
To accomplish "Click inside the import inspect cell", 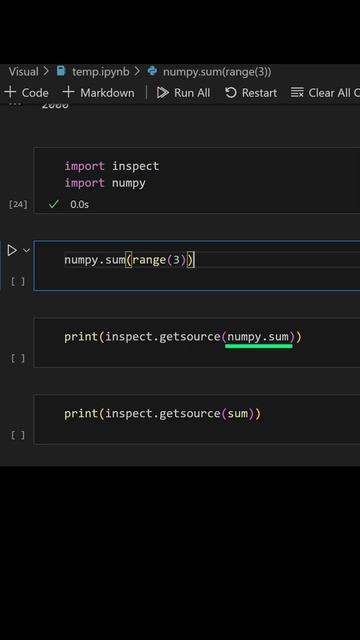I will pos(197,175).
